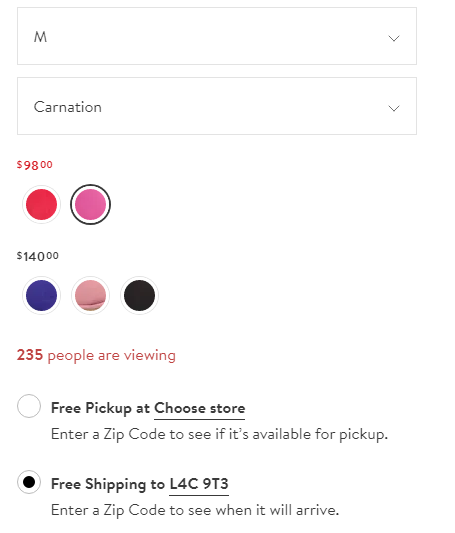Screen dimensions: 455x533
Task: Click the chevron arrow in the size selector
Action: (x=394, y=38)
